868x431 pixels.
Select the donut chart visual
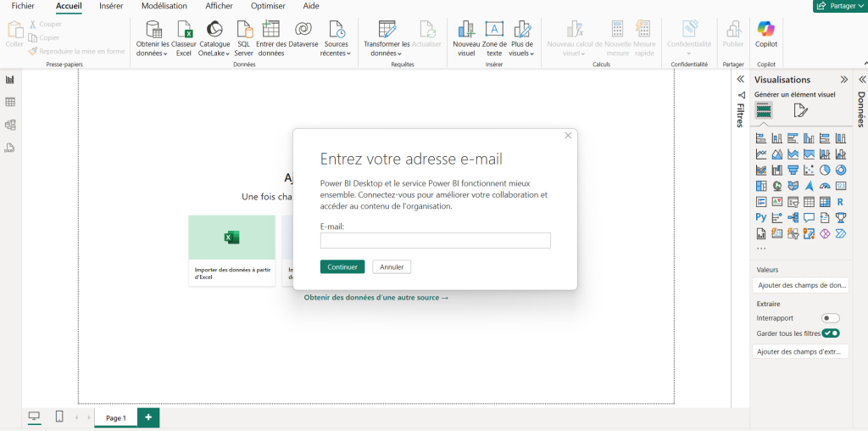(841, 170)
